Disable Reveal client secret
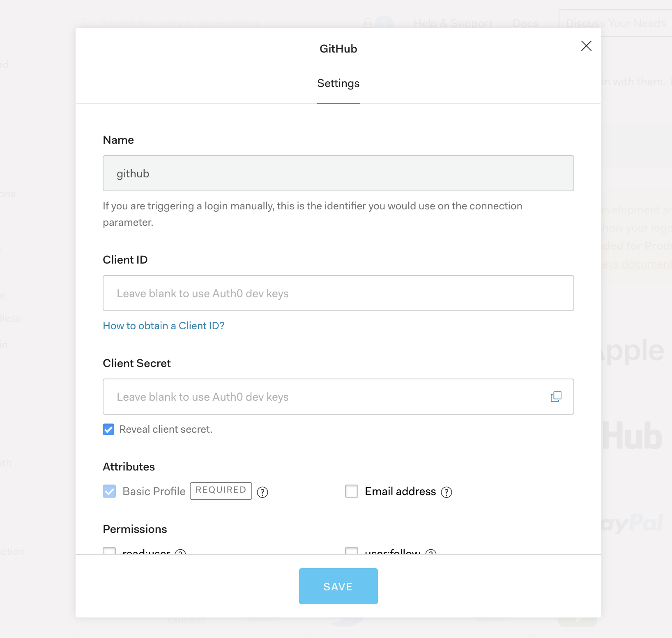 (x=108, y=429)
